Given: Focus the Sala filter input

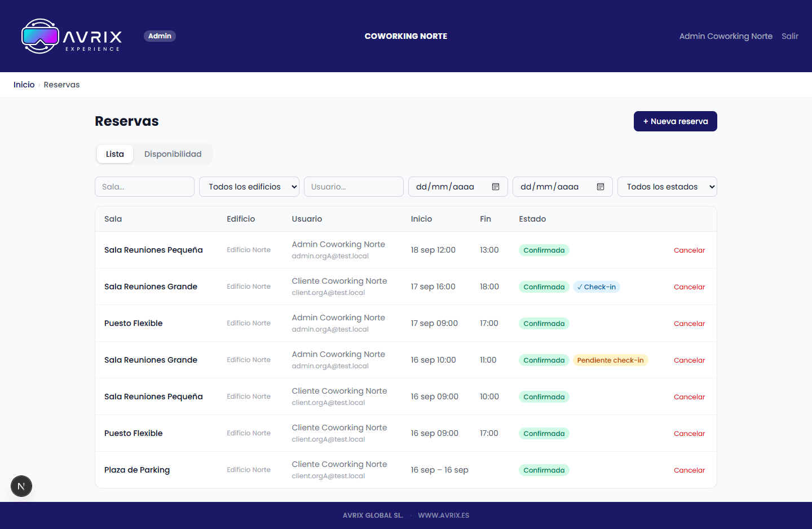Looking at the screenshot, I should (144, 187).
